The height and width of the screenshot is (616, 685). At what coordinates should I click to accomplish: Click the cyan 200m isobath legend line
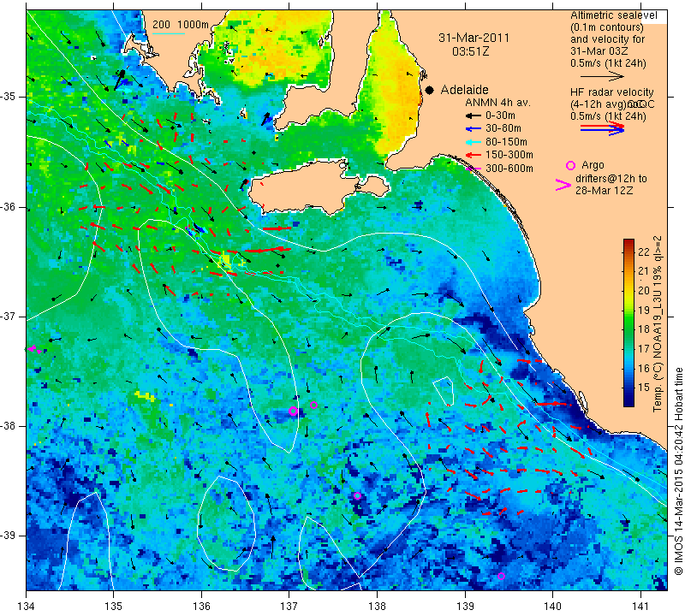click(x=168, y=33)
